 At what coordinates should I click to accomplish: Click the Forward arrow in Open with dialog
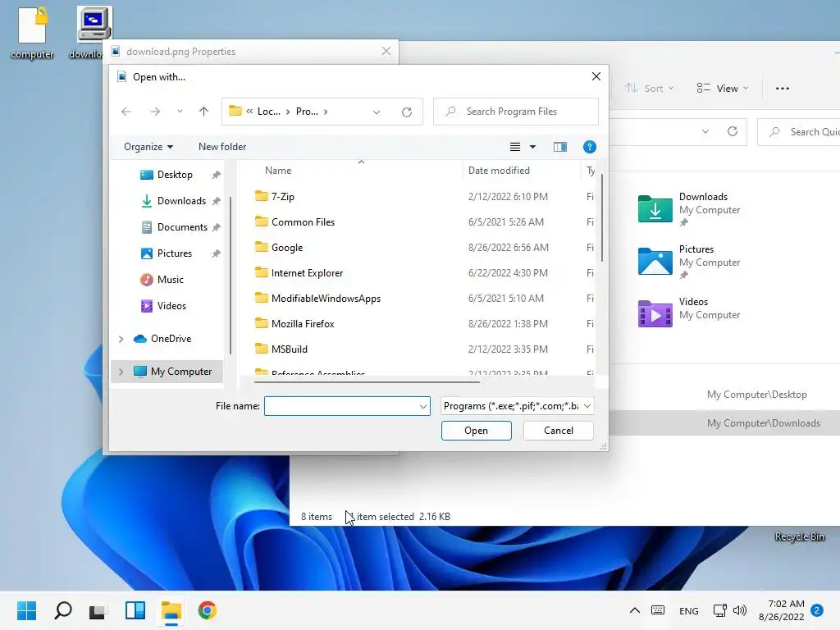pos(155,112)
